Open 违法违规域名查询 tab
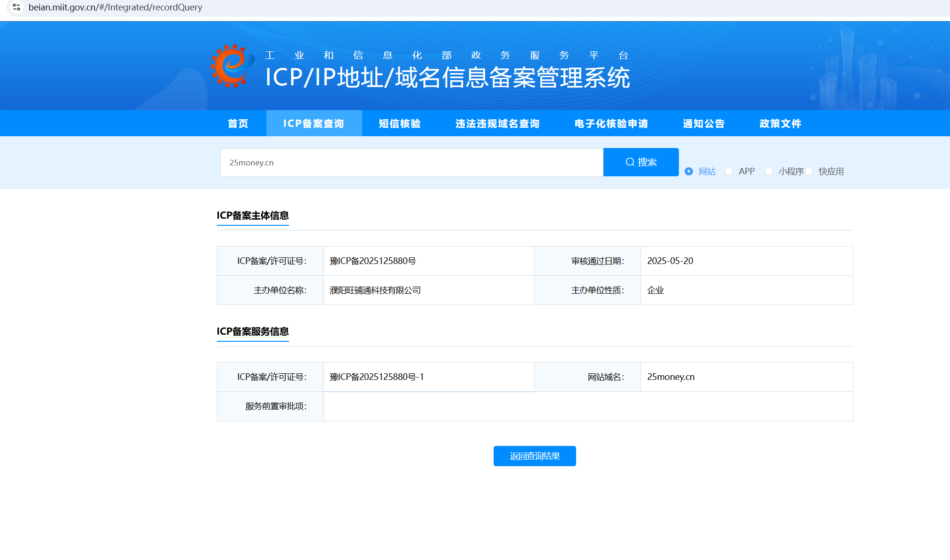The width and height of the screenshot is (950, 560). [497, 124]
